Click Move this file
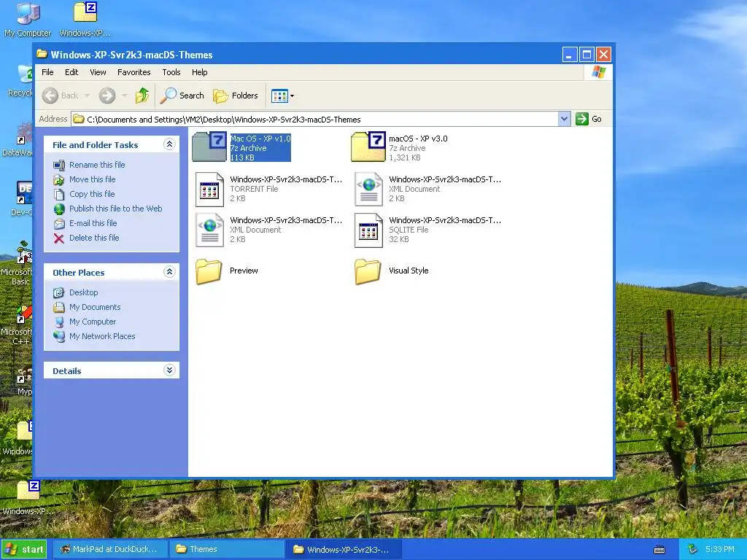 (93, 179)
